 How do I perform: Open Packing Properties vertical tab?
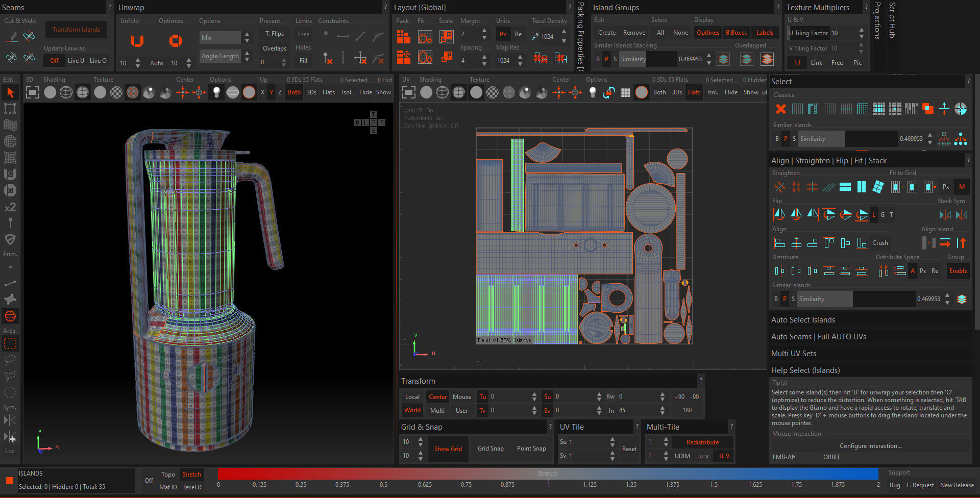[580, 36]
